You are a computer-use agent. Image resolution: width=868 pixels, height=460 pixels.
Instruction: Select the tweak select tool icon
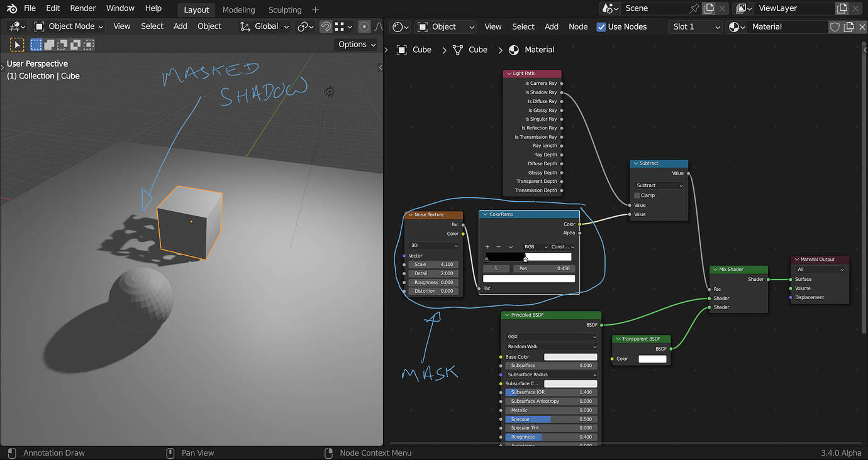pos(17,45)
